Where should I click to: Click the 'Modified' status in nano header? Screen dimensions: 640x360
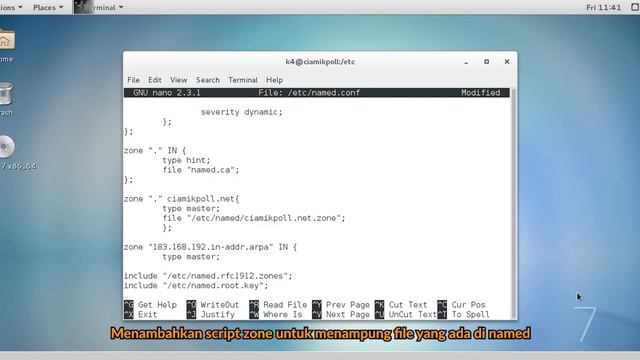480,93
